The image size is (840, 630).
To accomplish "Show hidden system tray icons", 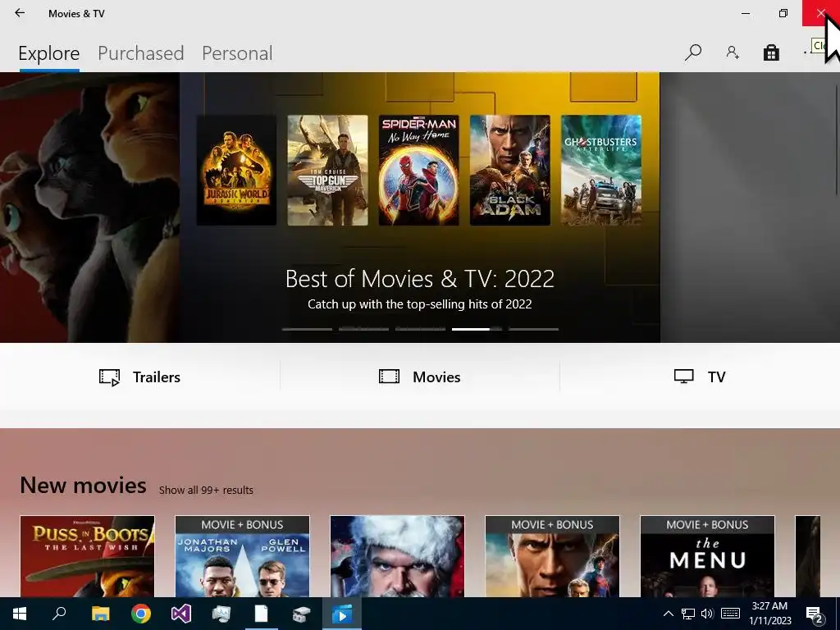I will point(668,614).
